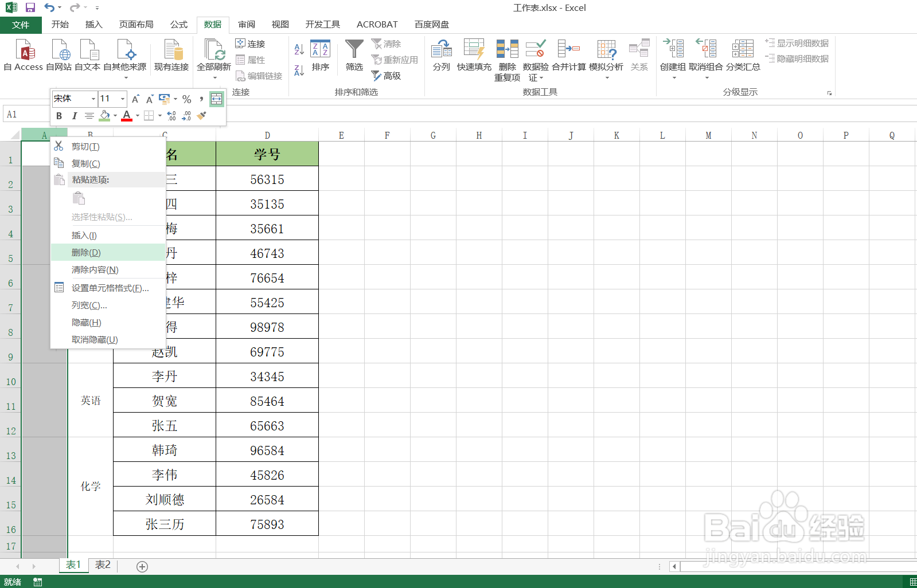Import data from web site (自网站)
Screen dimensions: 917x588
point(59,55)
